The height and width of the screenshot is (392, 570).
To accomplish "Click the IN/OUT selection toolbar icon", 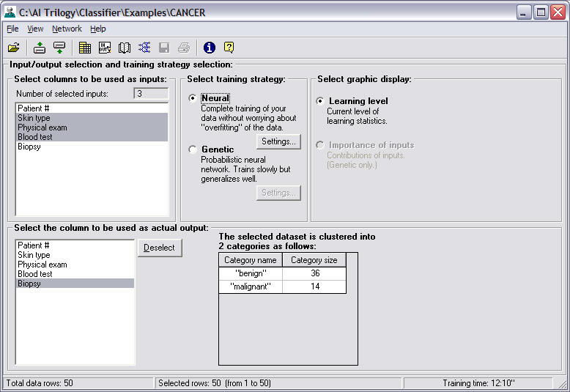I will tap(105, 48).
